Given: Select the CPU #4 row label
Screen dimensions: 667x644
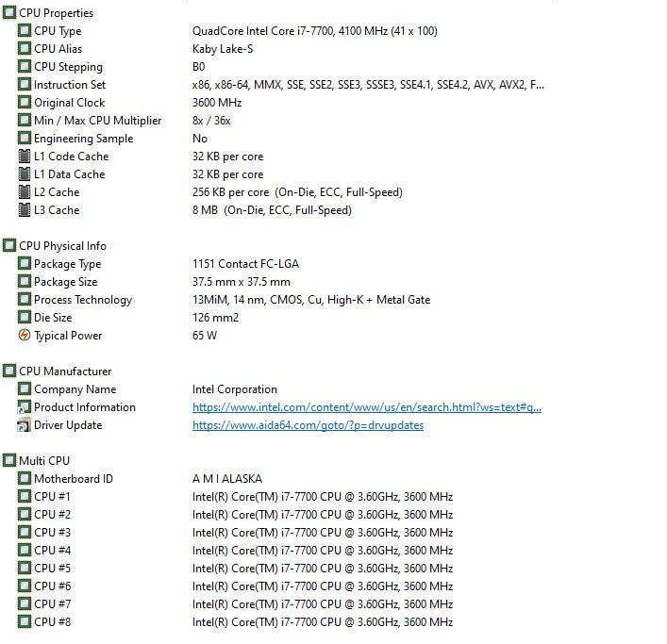Looking at the screenshot, I should pos(52,550).
